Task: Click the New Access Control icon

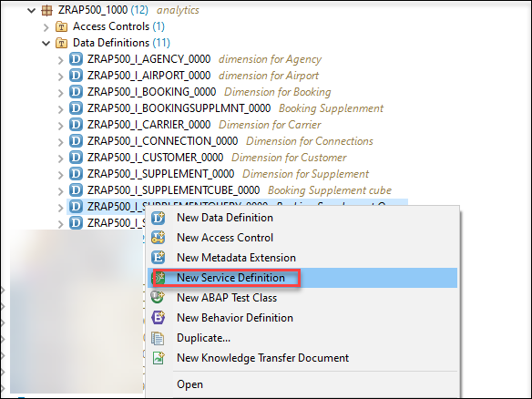Action: [x=159, y=238]
